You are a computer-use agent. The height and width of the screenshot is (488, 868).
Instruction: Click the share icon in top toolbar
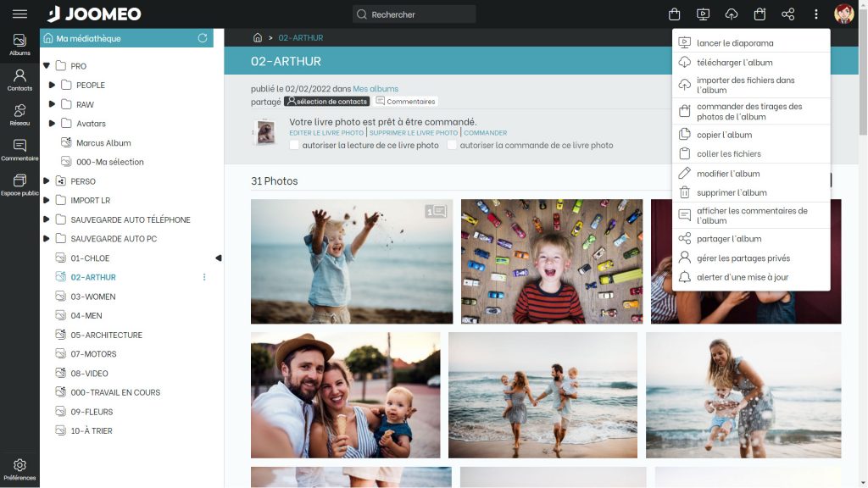point(787,14)
